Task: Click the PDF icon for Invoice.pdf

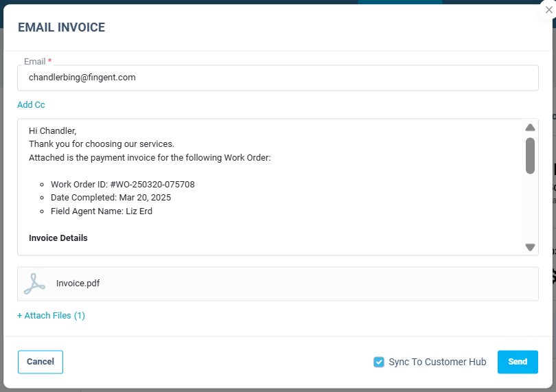Action: (34, 284)
